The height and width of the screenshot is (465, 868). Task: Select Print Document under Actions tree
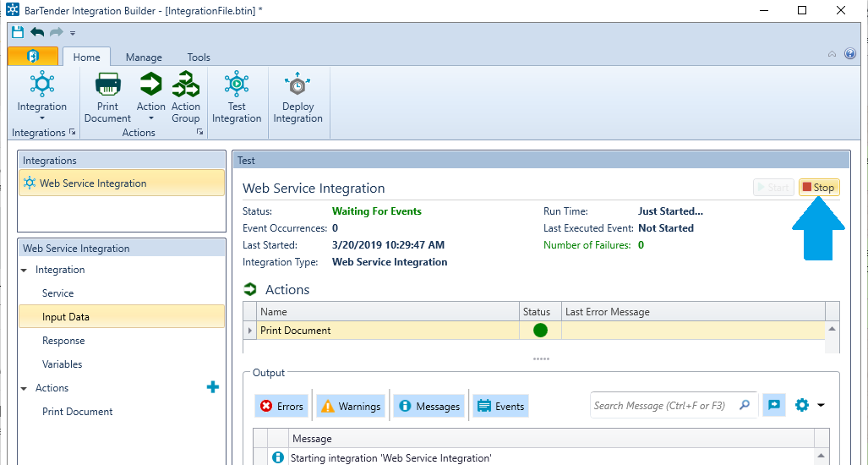[77, 411]
